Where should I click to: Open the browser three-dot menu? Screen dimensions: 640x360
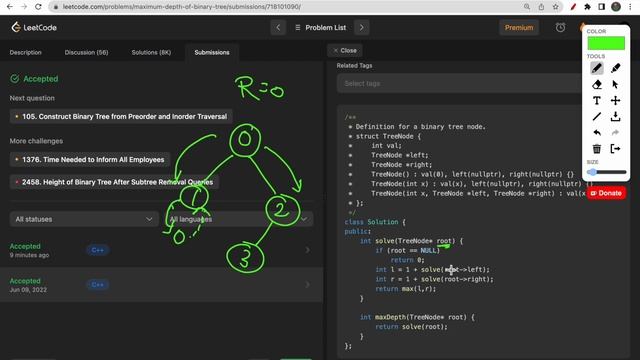(x=630, y=7)
